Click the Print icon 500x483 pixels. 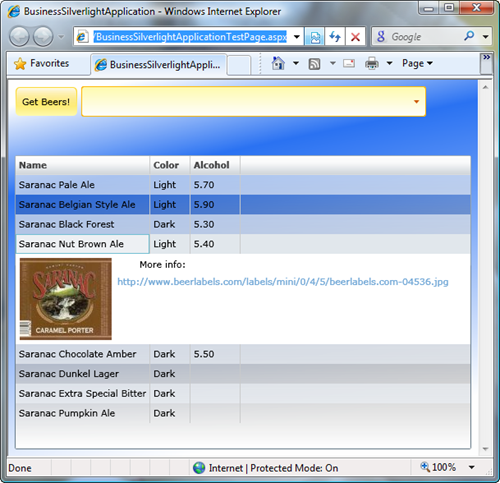click(372, 63)
